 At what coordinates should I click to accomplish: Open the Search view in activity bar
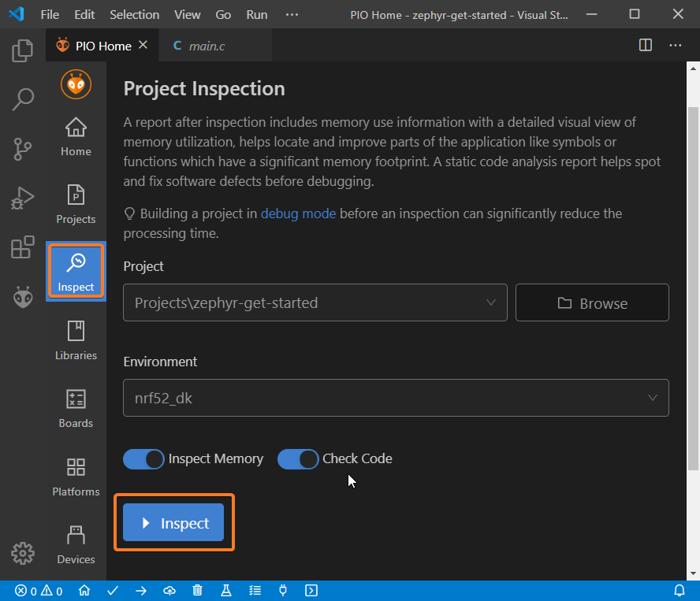(22, 99)
